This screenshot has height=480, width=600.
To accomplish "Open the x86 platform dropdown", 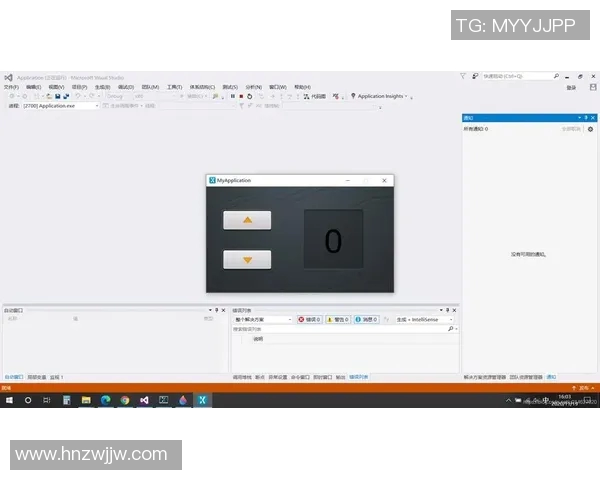I will tap(155, 96).
